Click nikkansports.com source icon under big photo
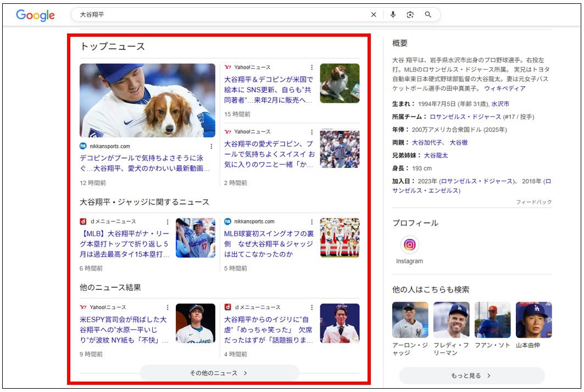 click(x=83, y=146)
